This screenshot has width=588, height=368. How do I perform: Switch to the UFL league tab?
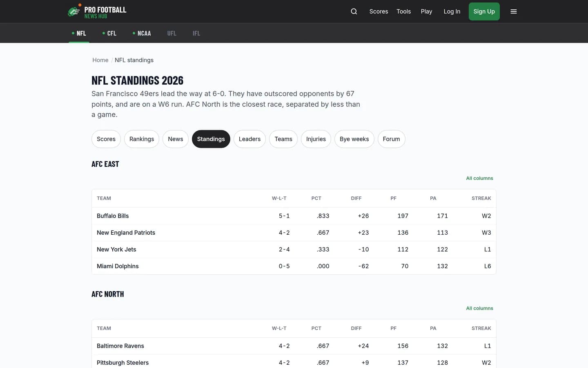pos(172,33)
